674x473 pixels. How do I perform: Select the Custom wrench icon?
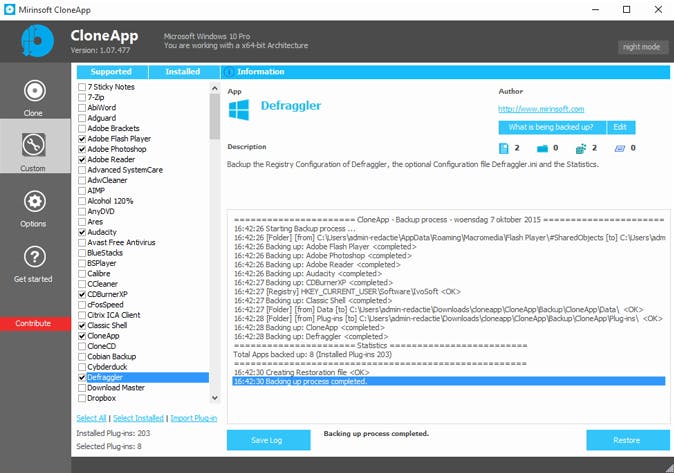34,145
